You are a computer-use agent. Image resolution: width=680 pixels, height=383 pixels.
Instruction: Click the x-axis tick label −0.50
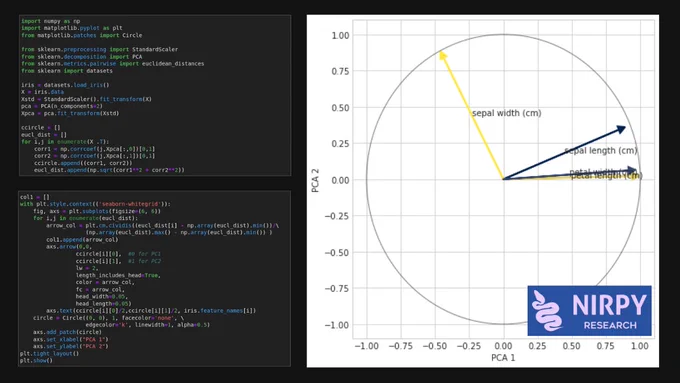pyautogui.click(x=435, y=346)
